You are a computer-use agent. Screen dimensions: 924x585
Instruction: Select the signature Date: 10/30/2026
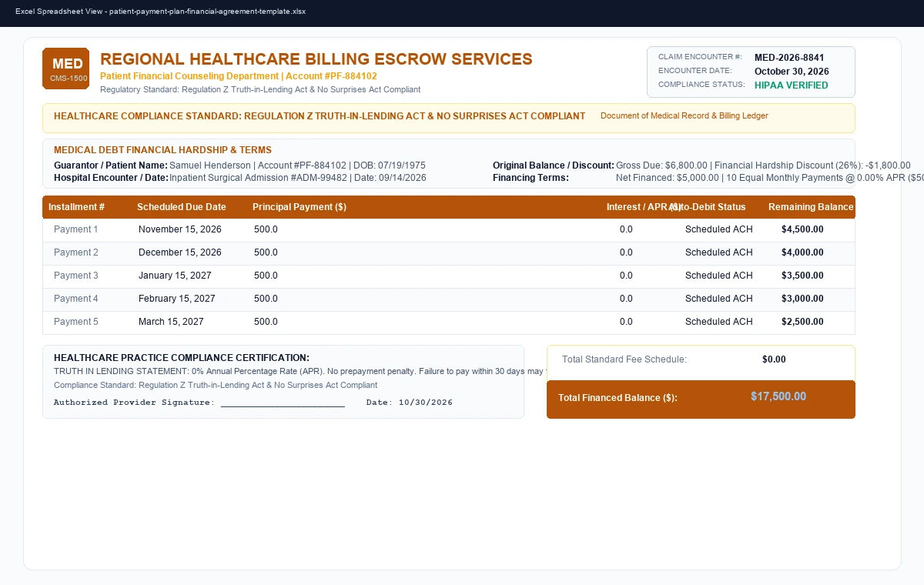coord(410,403)
